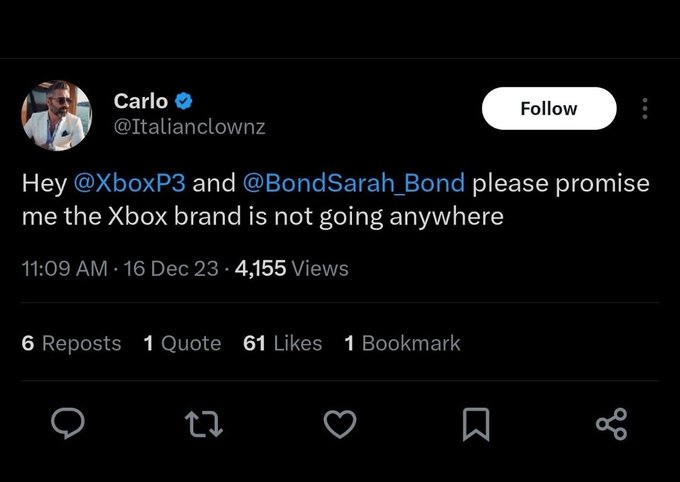
Task: Show the 61 Likes list
Action: click(x=282, y=343)
